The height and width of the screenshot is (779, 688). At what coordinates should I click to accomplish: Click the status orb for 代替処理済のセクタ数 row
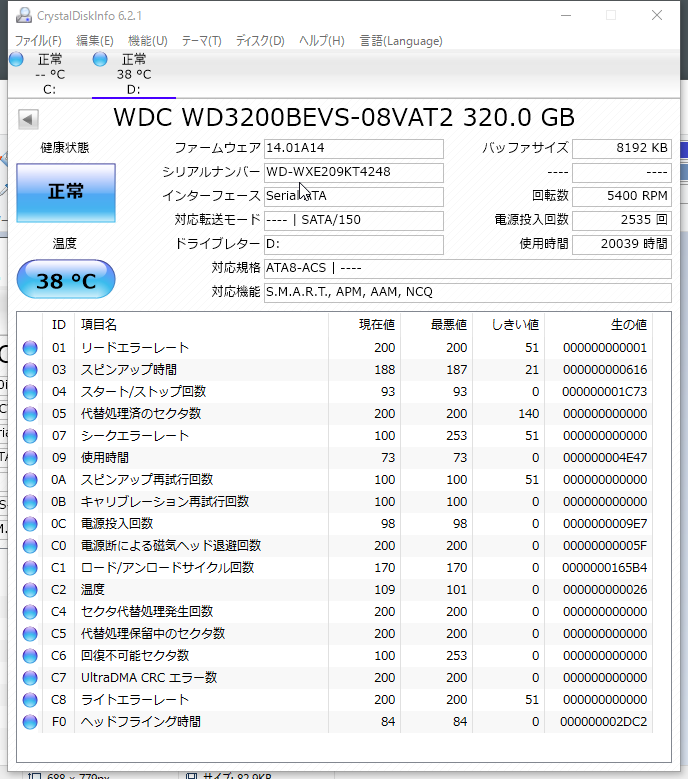point(30,414)
